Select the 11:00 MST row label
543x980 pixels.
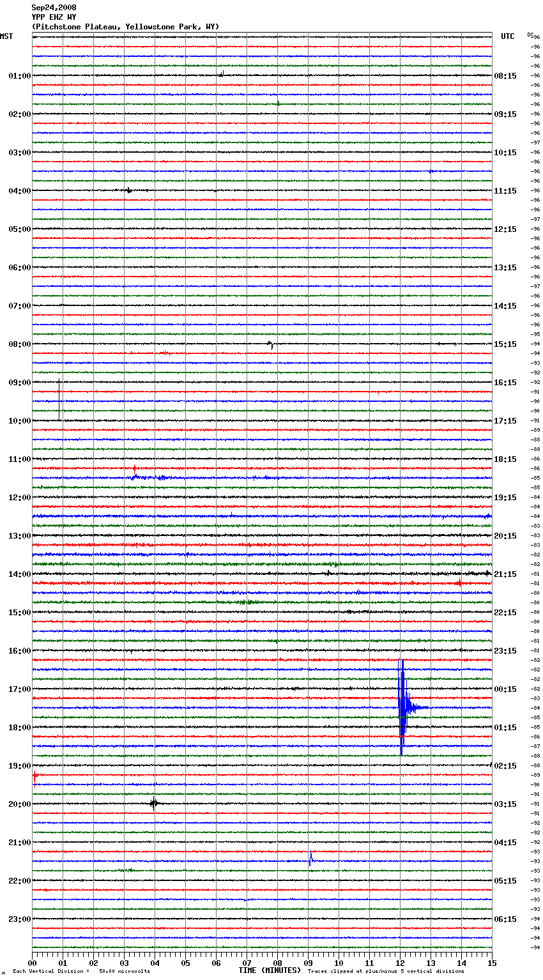tap(19, 459)
